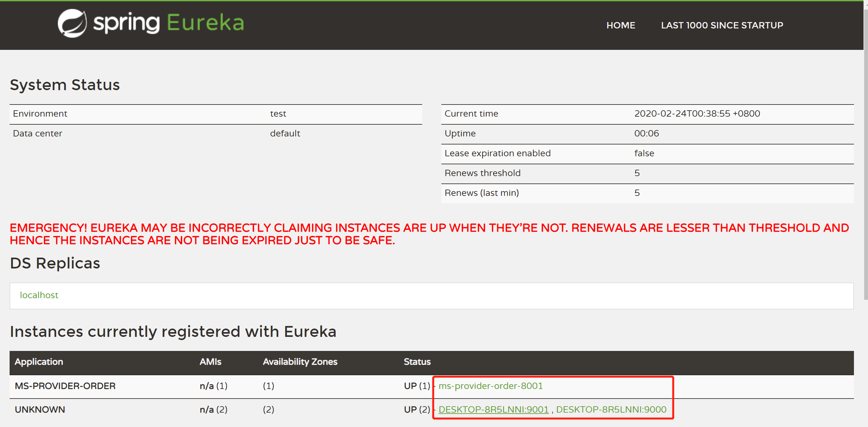
Task: Select the MS-PROVIDER-ORDER application cell
Action: pyautogui.click(x=65, y=385)
